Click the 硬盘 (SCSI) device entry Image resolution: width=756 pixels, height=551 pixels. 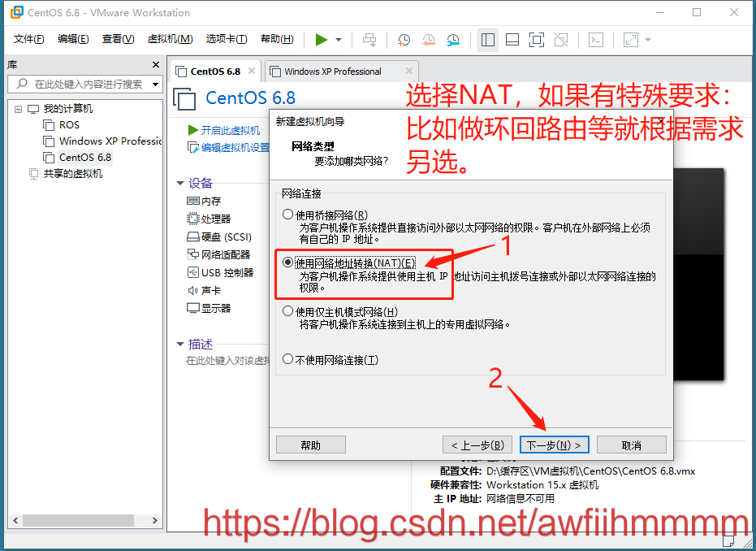219,237
